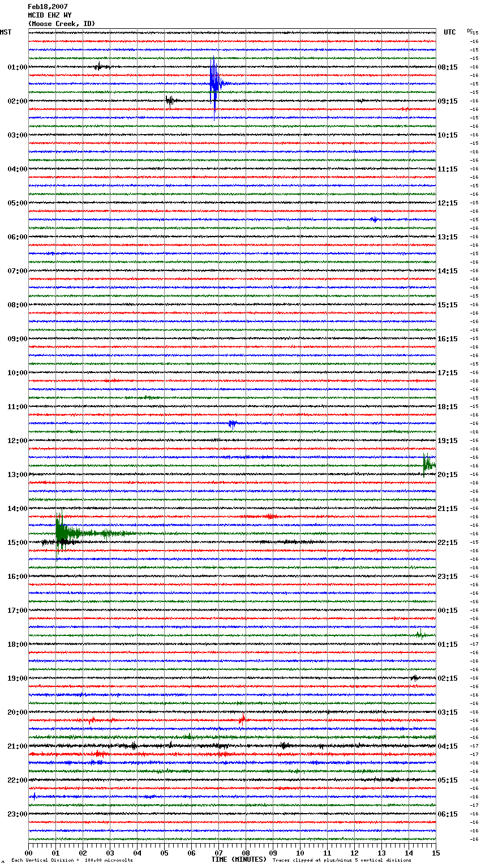
Task: Pick the MST time label '17:00'
Action: [18, 611]
